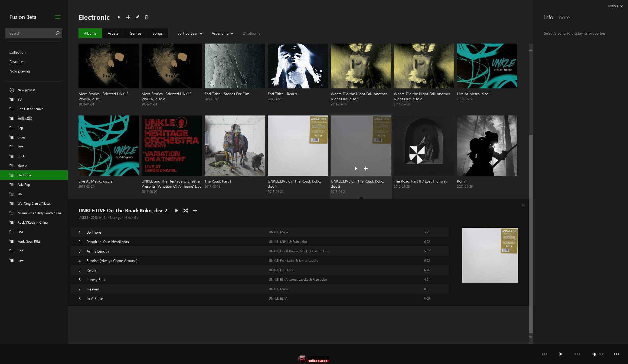This screenshot has height=364, width=628.
Task: Click the scrollbar down arrow
Action: click(531, 337)
